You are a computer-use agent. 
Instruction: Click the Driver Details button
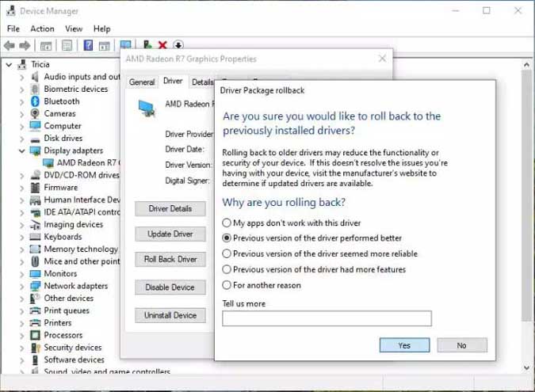click(170, 208)
